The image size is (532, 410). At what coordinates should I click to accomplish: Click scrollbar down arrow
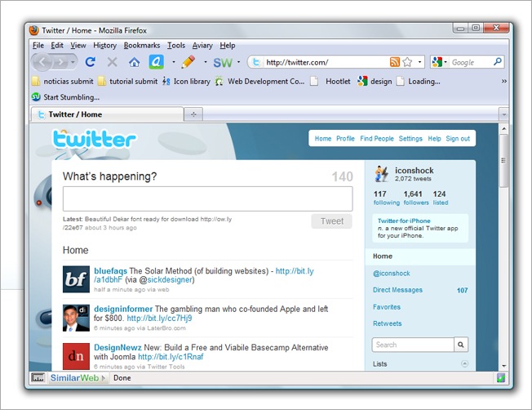coord(503,366)
